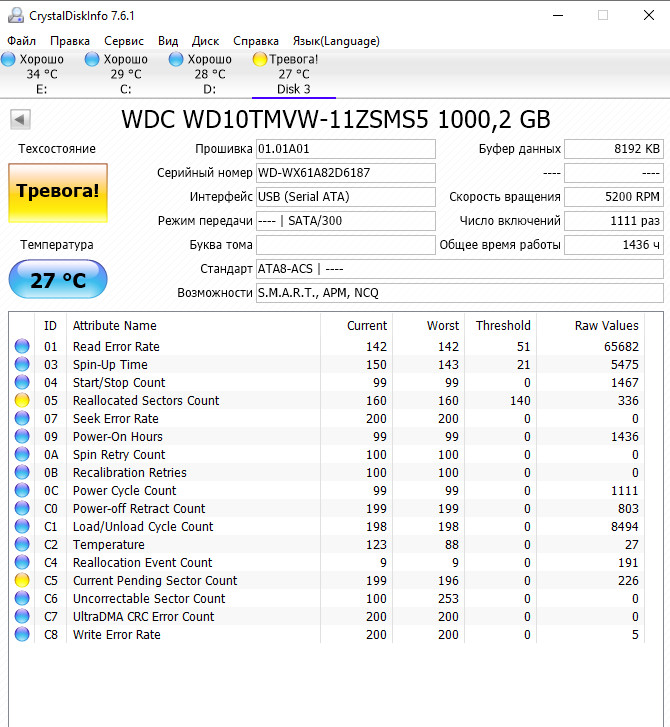Click status orb for Spin-Up Time
This screenshot has width=670, height=727.
(x=22, y=364)
